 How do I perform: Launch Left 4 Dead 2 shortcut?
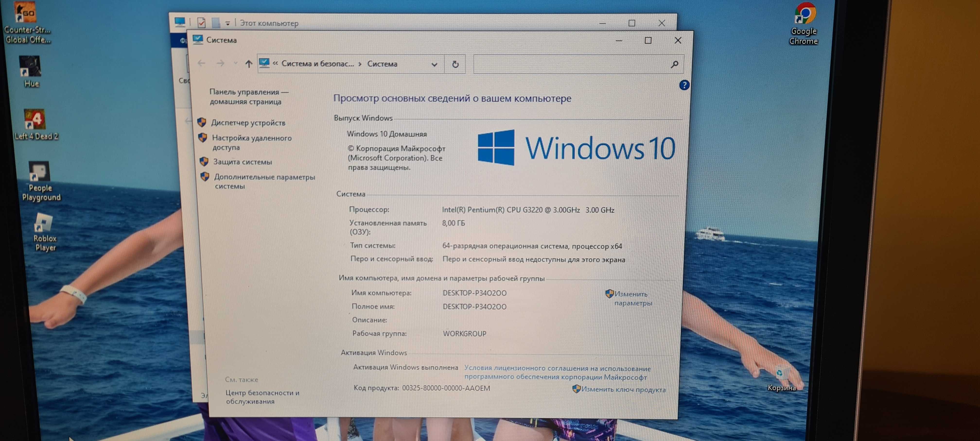pyautogui.click(x=36, y=125)
